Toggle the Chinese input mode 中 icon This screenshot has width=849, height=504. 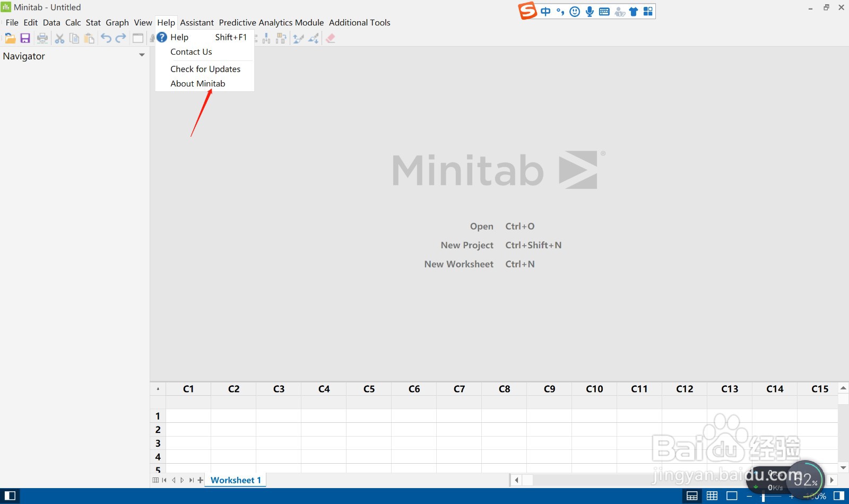[545, 12]
